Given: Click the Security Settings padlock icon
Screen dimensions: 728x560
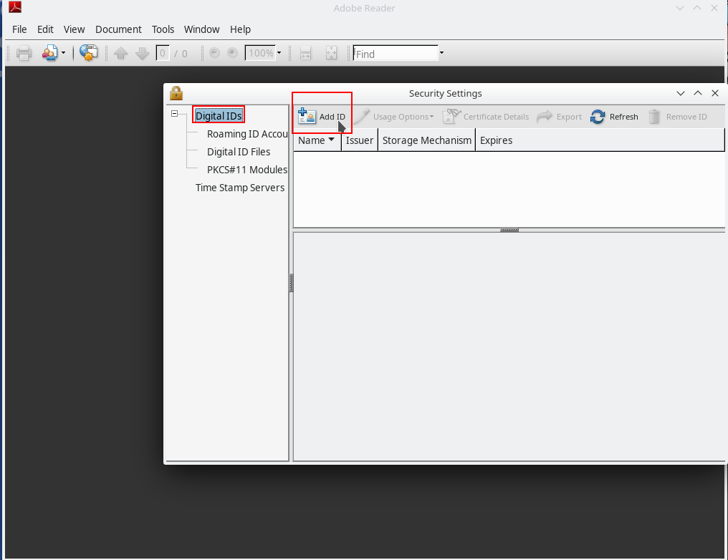Looking at the screenshot, I should coord(176,93).
